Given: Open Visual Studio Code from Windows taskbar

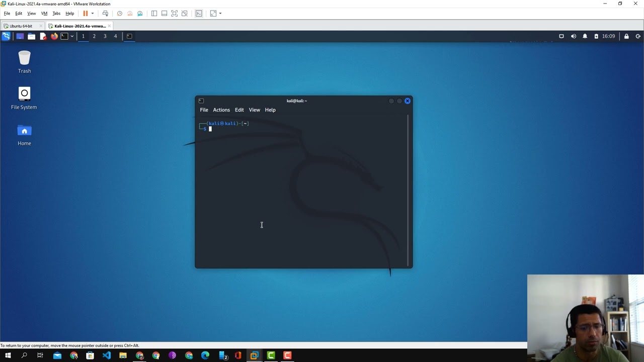Looking at the screenshot, I should pos(107,355).
